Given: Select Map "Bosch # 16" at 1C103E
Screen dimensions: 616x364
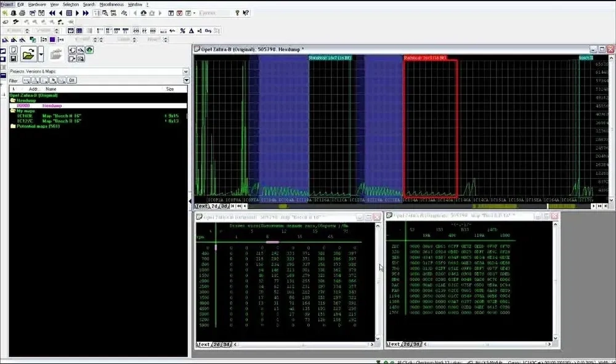Looking at the screenshot, I should pos(62,116).
